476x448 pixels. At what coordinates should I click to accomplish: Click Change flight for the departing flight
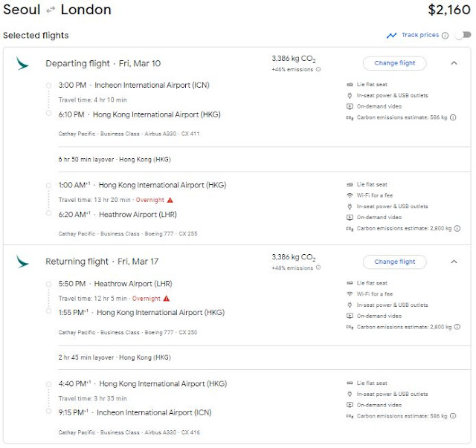[394, 63]
